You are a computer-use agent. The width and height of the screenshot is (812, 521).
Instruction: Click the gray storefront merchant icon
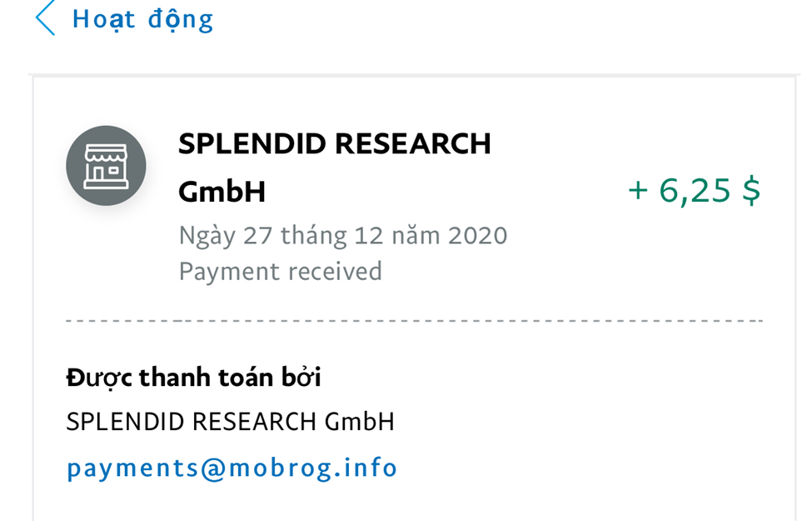(106, 165)
